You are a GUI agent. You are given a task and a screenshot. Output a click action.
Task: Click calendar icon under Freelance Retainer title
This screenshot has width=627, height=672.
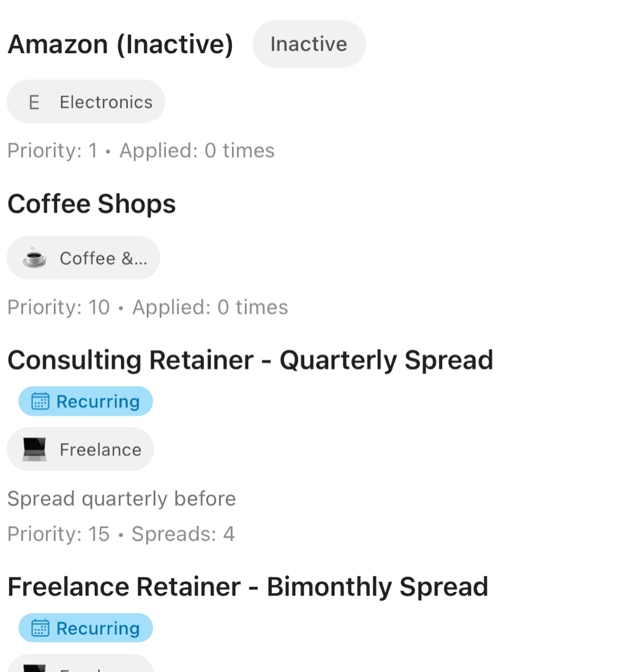[40, 629]
